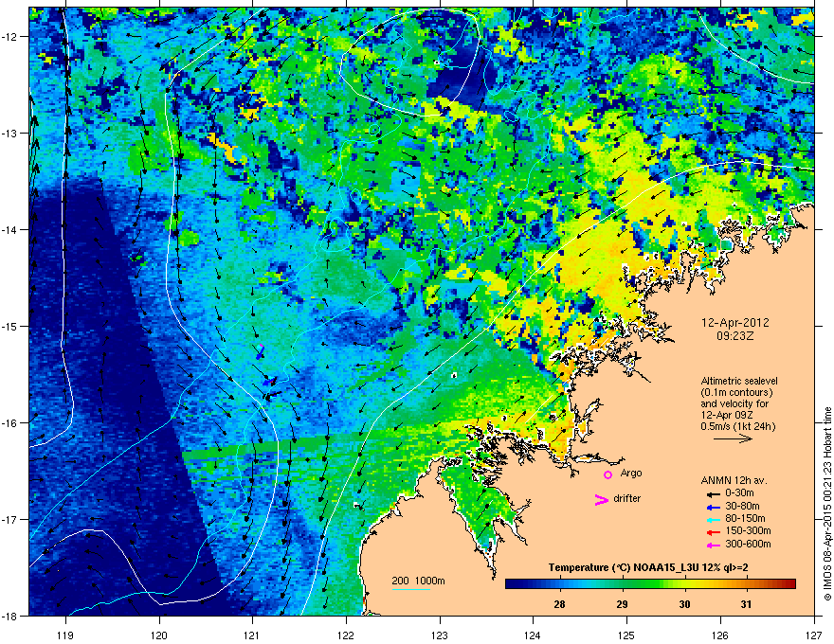Click the colorbar tick label 28
834x644 pixels.
[559, 604]
